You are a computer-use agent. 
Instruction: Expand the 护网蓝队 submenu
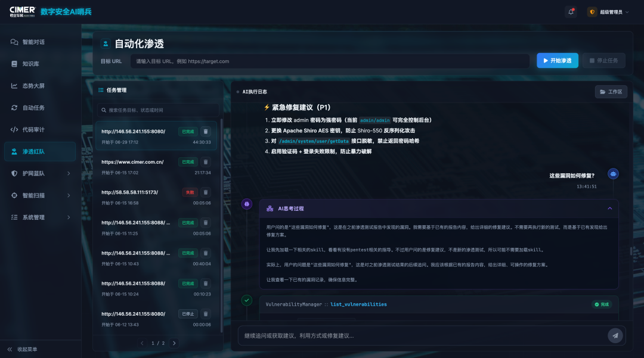coord(40,173)
